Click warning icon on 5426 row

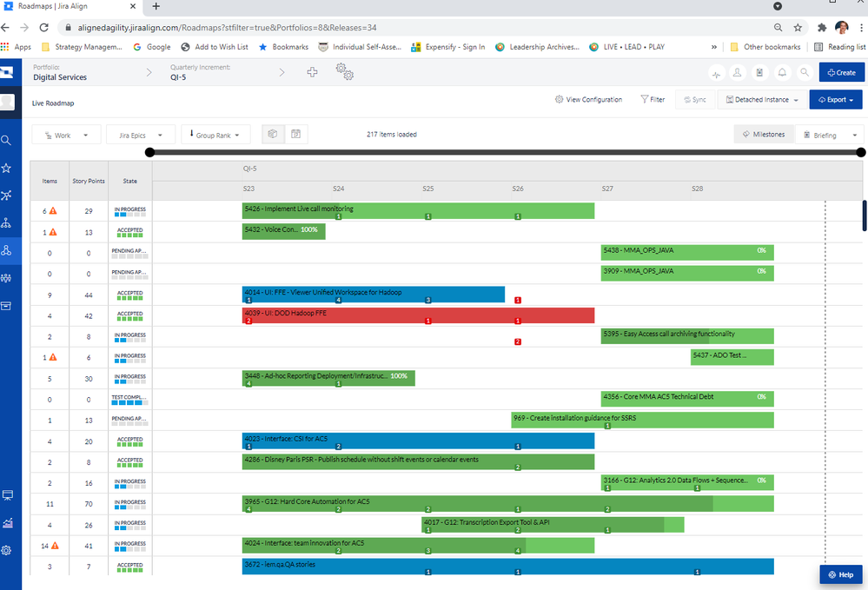coord(53,211)
